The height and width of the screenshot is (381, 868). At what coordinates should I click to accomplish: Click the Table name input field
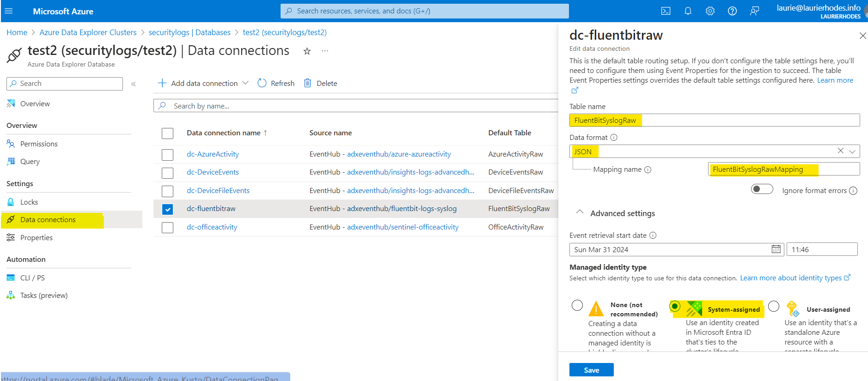tap(715, 120)
